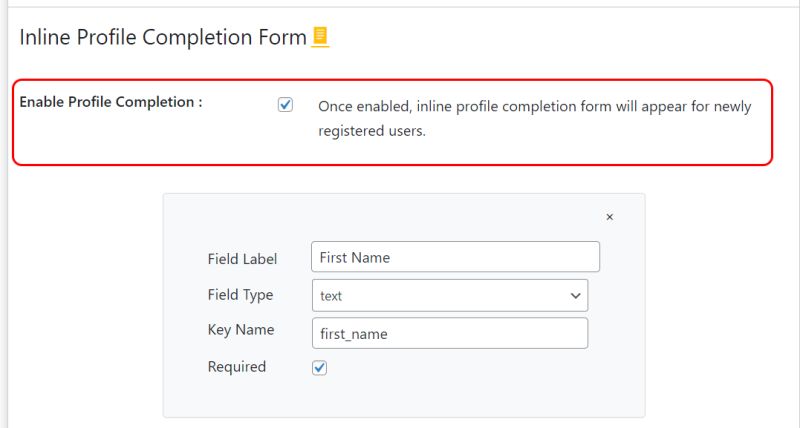The width and height of the screenshot is (800, 428).
Task: Click the Field Label caption text
Action: coord(242,258)
